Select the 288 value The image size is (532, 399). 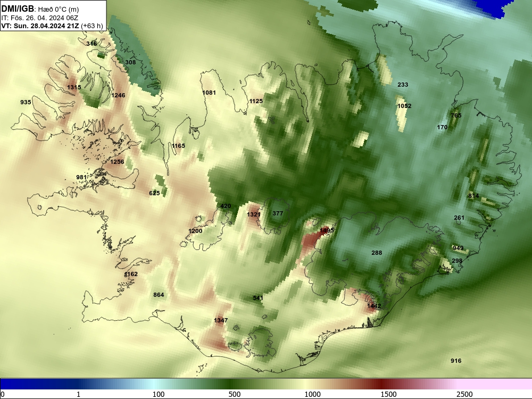click(377, 253)
